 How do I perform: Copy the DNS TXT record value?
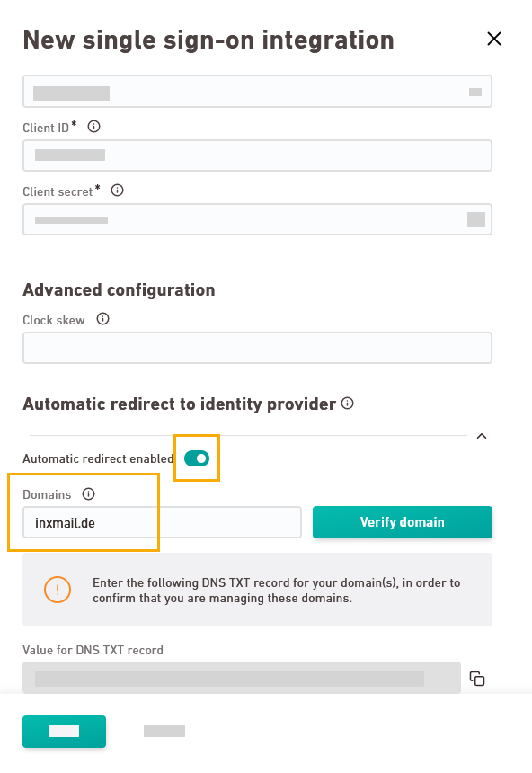coord(477,679)
